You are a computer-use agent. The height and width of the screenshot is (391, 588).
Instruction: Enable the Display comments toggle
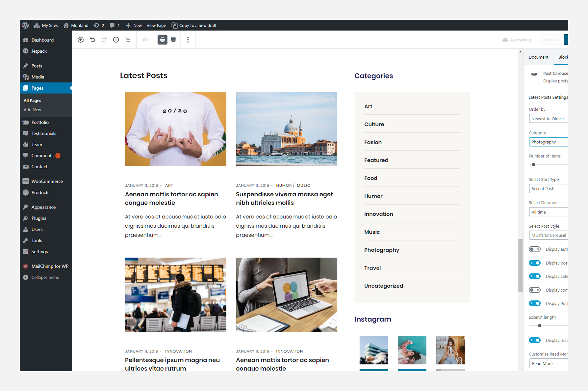tap(534, 290)
